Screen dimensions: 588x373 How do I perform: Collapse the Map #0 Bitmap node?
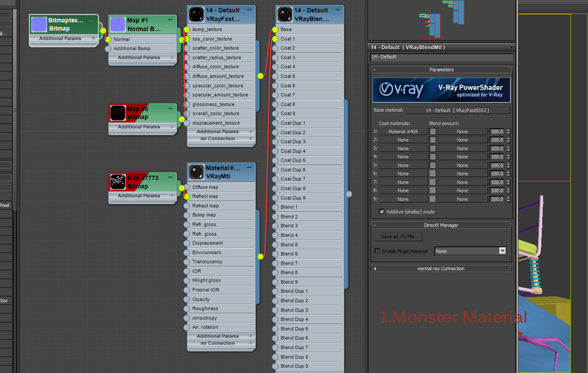(x=170, y=109)
